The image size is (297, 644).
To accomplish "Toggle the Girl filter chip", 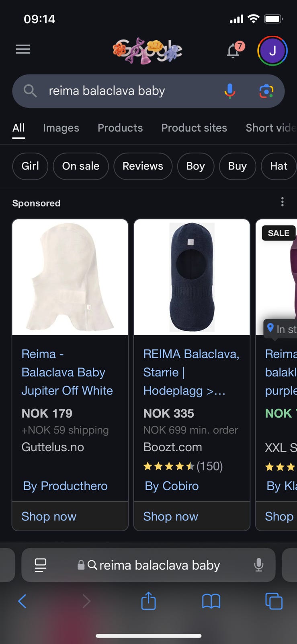I will 30,166.
